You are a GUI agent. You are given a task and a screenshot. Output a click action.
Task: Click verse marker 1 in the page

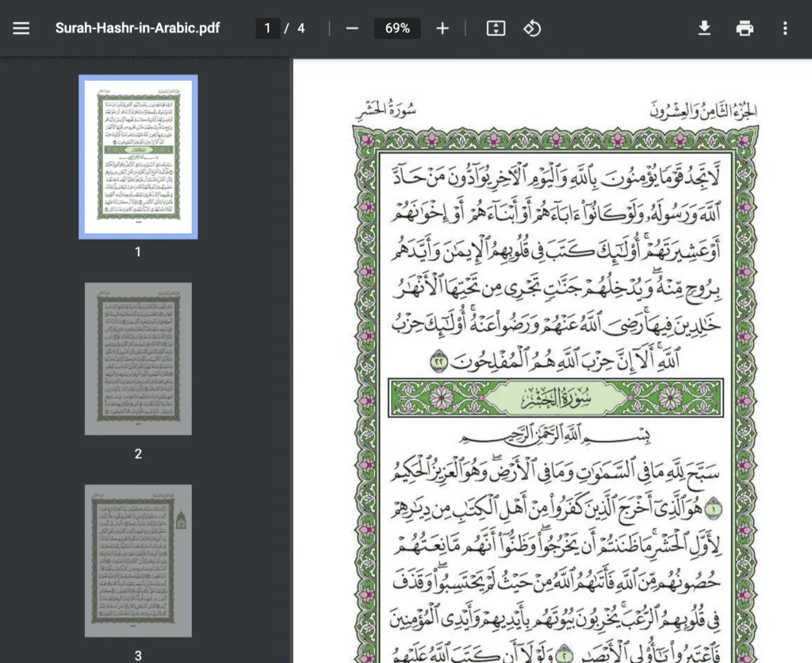click(x=714, y=509)
